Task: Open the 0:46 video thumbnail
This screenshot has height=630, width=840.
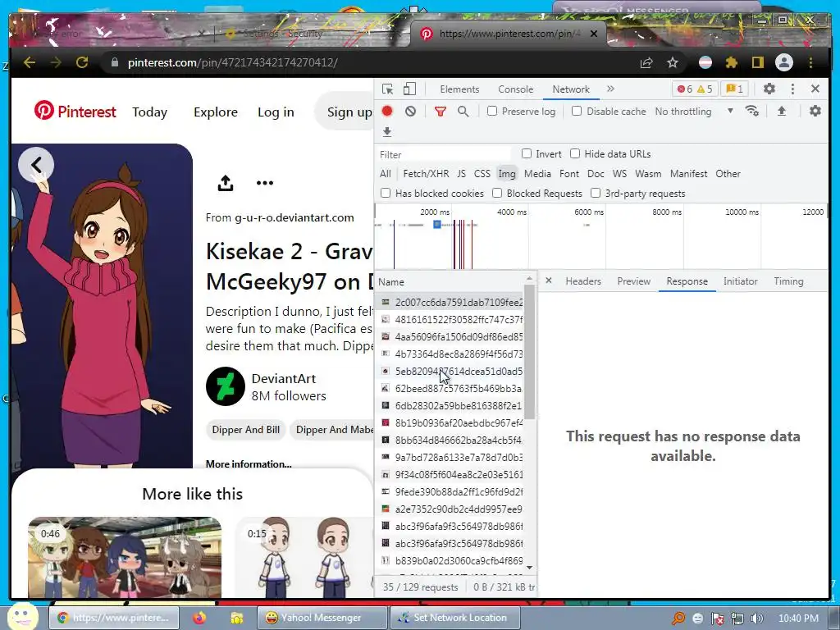Action: (125, 557)
